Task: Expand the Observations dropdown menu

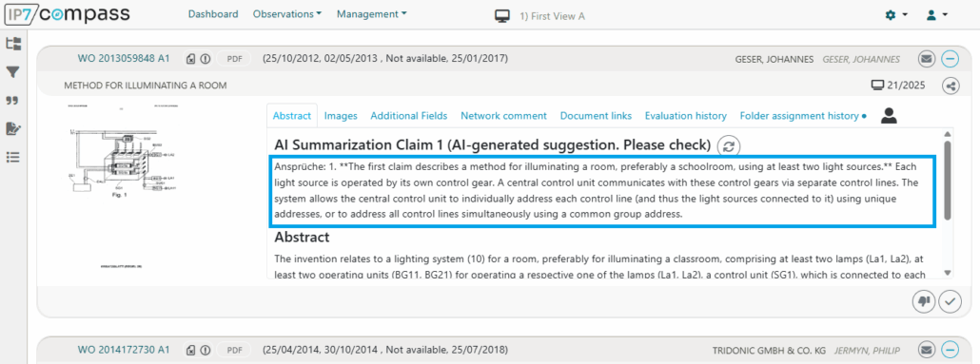Action: coord(287,13)
